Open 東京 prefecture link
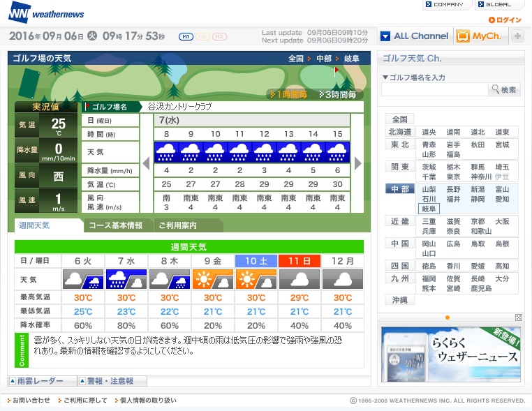 pyautogui.click(x=453, y=177)
